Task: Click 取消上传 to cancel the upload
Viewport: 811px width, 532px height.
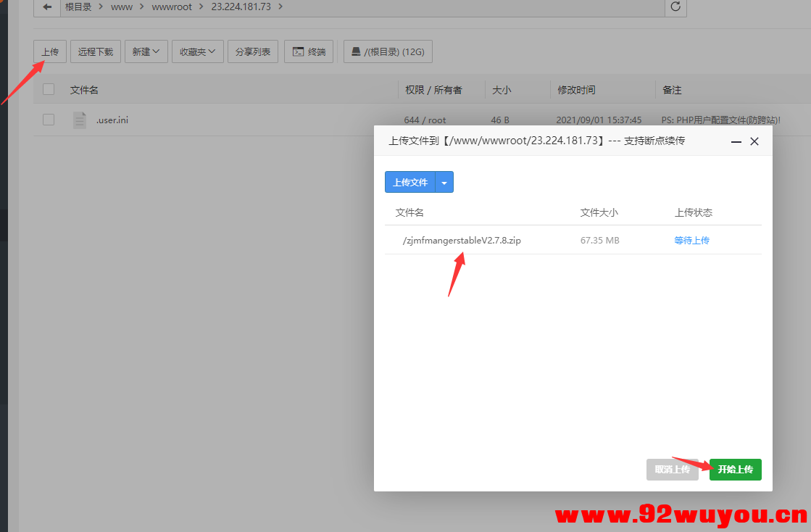Action: tap(672, 470)
